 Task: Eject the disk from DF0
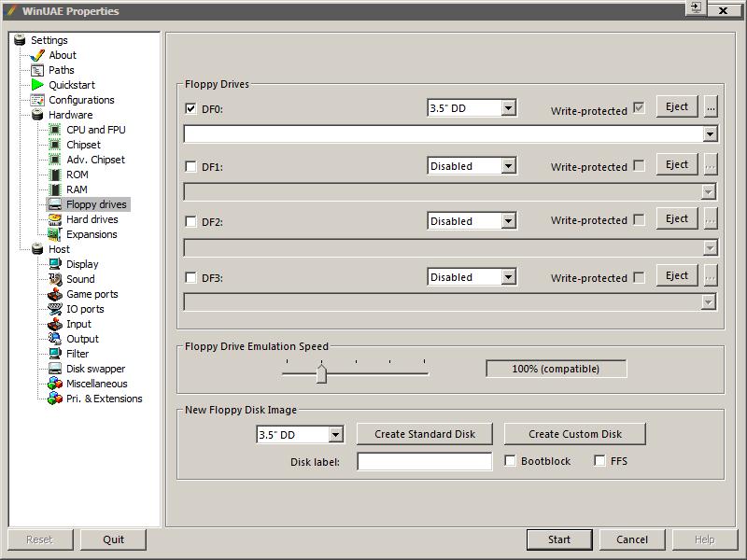coord(676,106)
